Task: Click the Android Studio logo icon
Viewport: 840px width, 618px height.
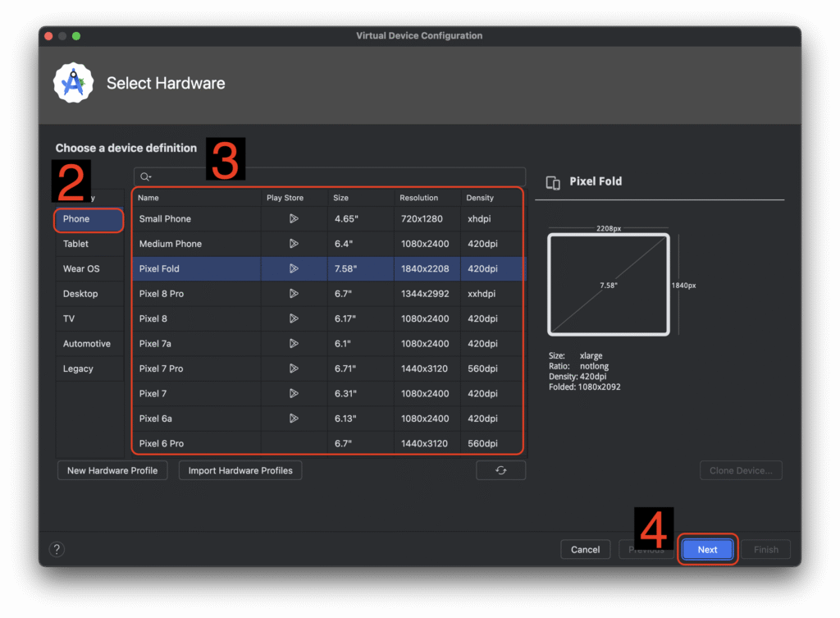Action: (x=73, y=83)
